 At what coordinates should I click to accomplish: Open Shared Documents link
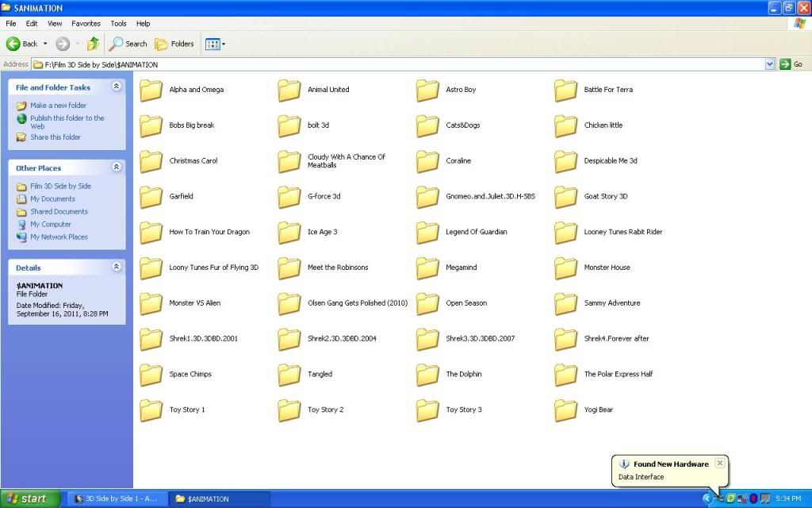59,211
